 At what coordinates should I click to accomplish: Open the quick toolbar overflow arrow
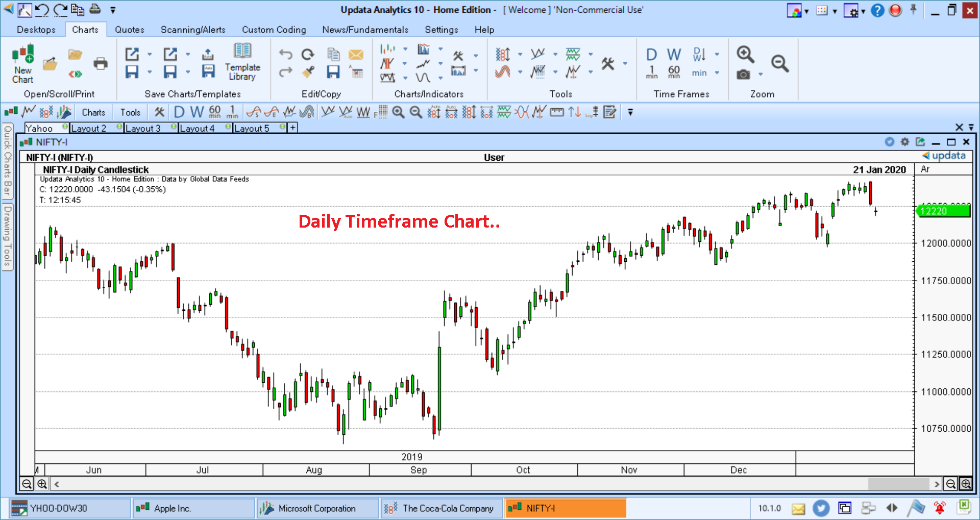[x=630, y=112]
